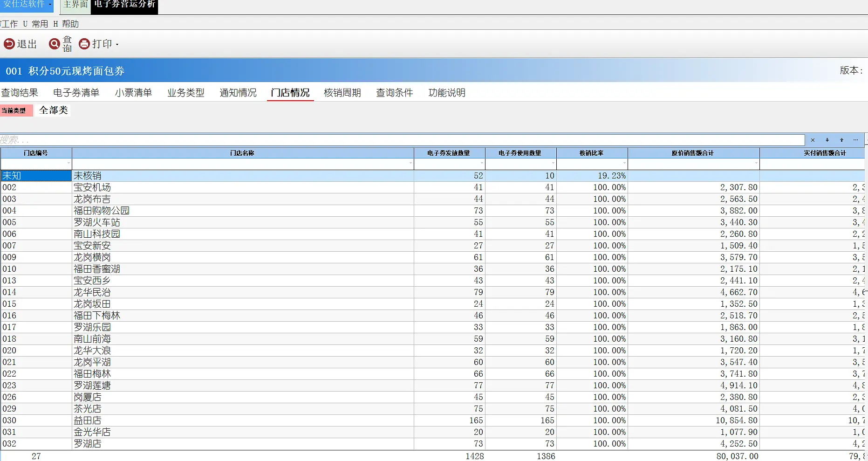Click the 全部类 type value
This screenshot has width=868, height=461.
coord(54,110)
